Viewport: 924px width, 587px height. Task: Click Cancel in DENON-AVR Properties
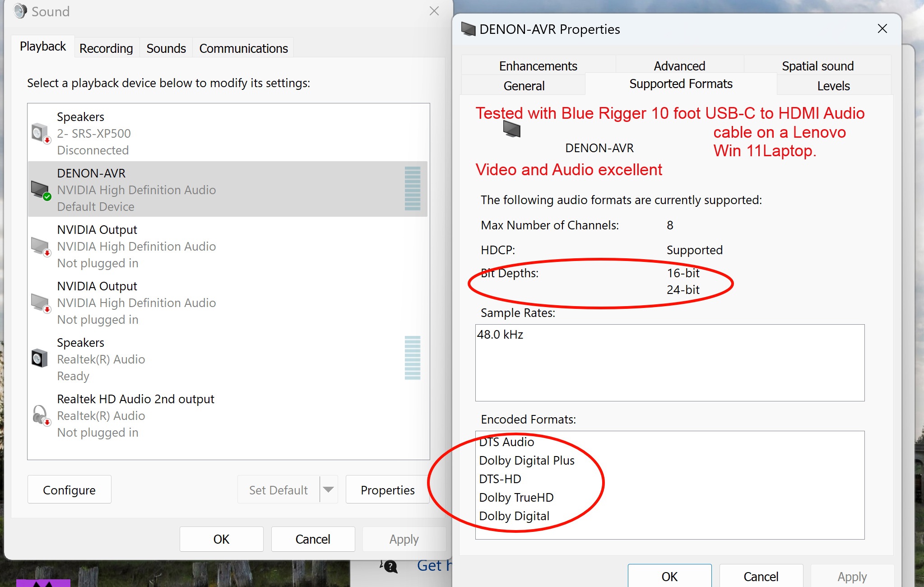[761, 576]
